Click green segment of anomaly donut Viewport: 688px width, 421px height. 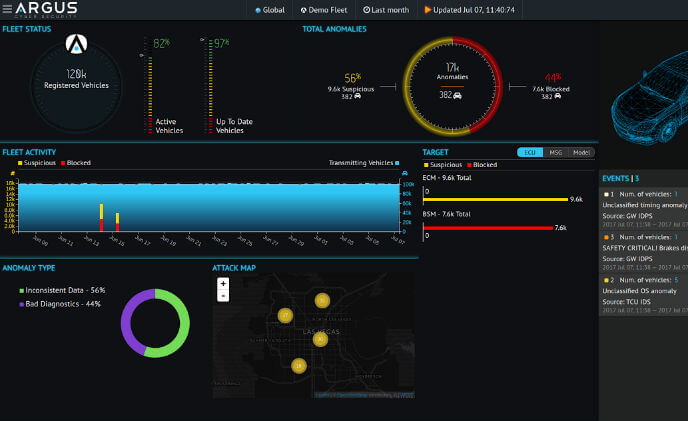point(181,325)
